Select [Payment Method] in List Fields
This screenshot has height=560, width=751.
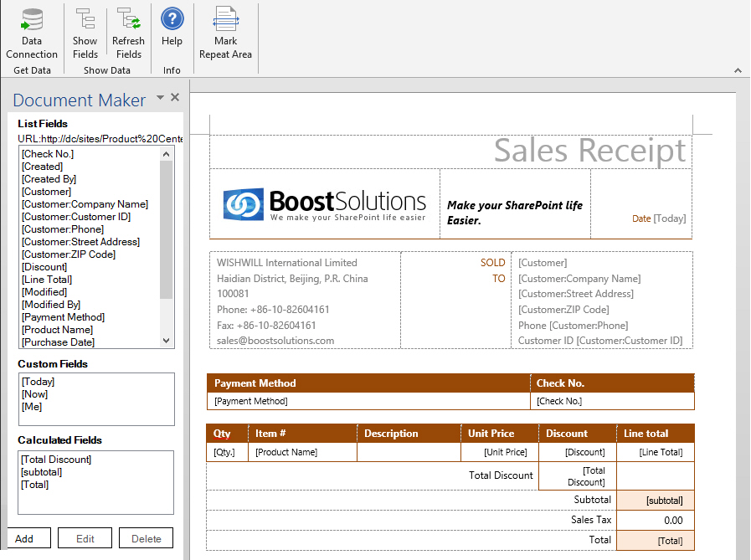63,317
